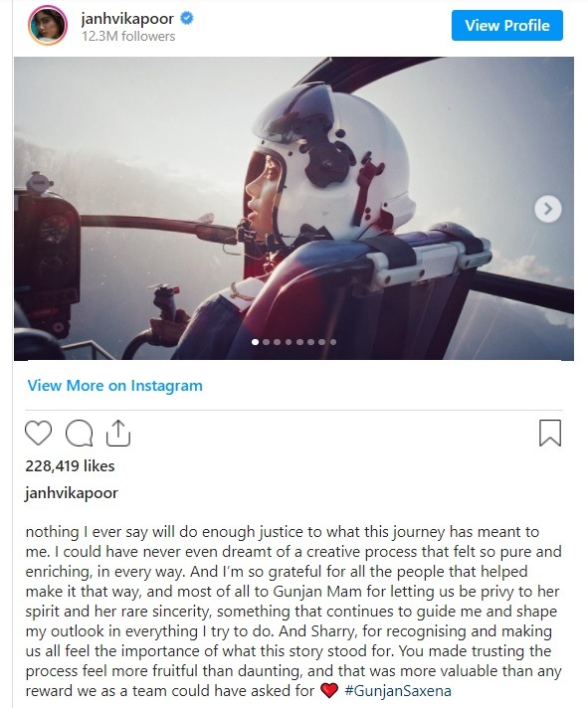This screenshot has height=708, width=588.
Task: Save the post with the bookmark icon
Action: tap(550, 433)
